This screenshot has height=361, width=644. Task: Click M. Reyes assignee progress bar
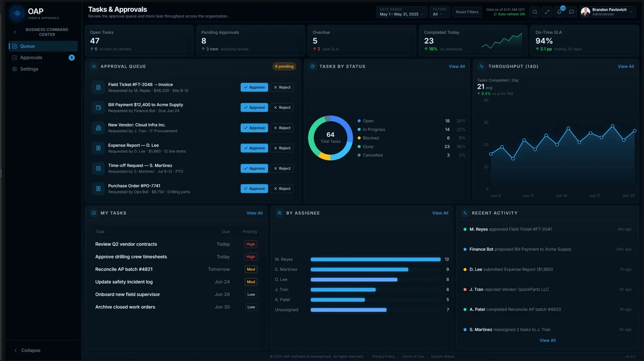[x=376, y=259]
